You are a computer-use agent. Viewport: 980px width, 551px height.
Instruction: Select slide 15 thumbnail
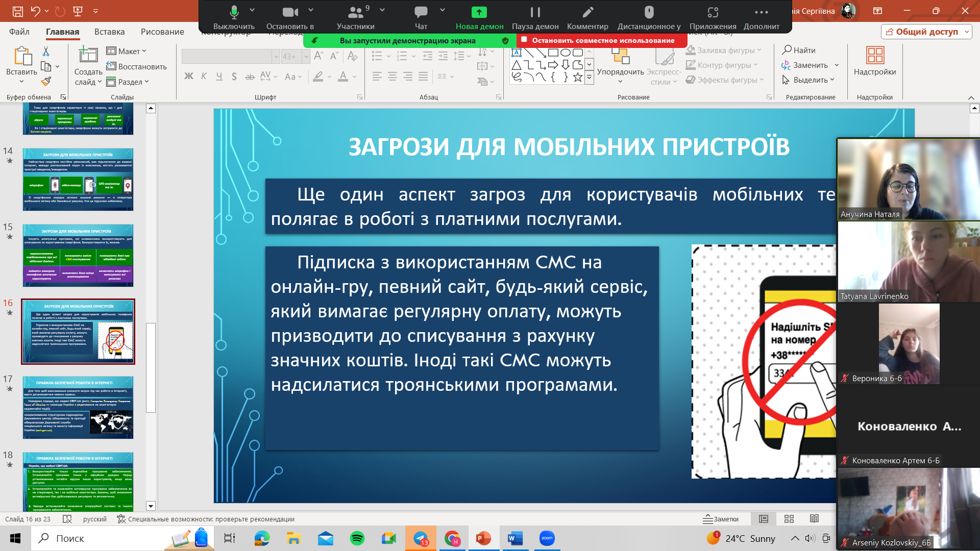click(78, 256)
